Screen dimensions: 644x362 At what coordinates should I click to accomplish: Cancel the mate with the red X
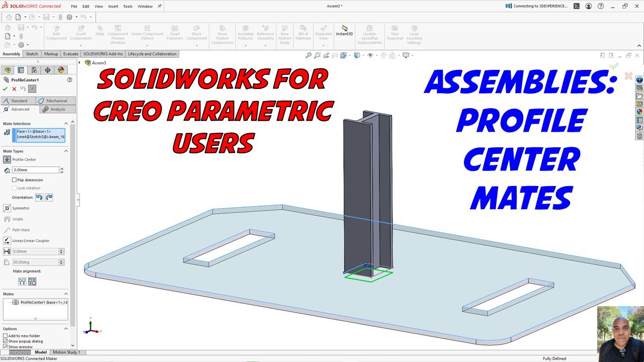click(x=14, y=89)
